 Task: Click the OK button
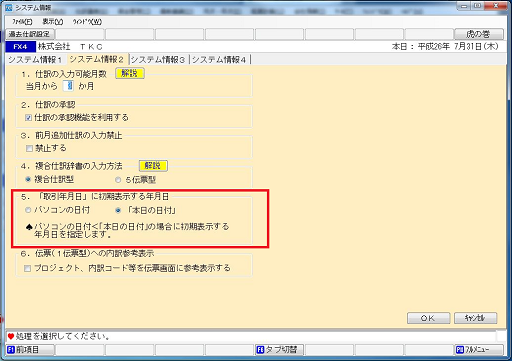point(428,318)
